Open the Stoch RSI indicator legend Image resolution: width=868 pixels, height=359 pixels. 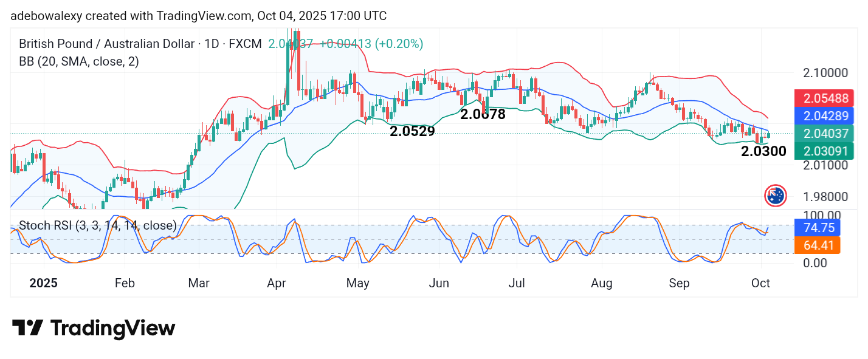(97, 225)
